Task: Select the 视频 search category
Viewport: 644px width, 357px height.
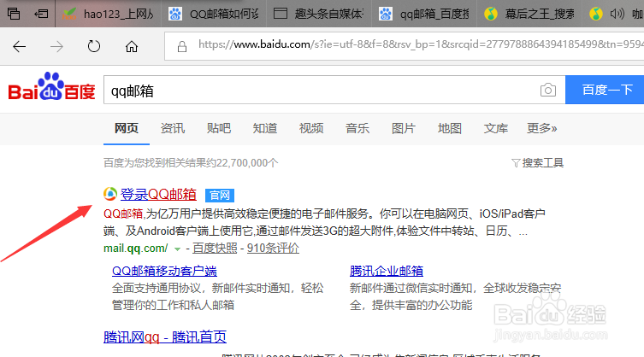Action: pyautogui.click(x=311, y=128)
